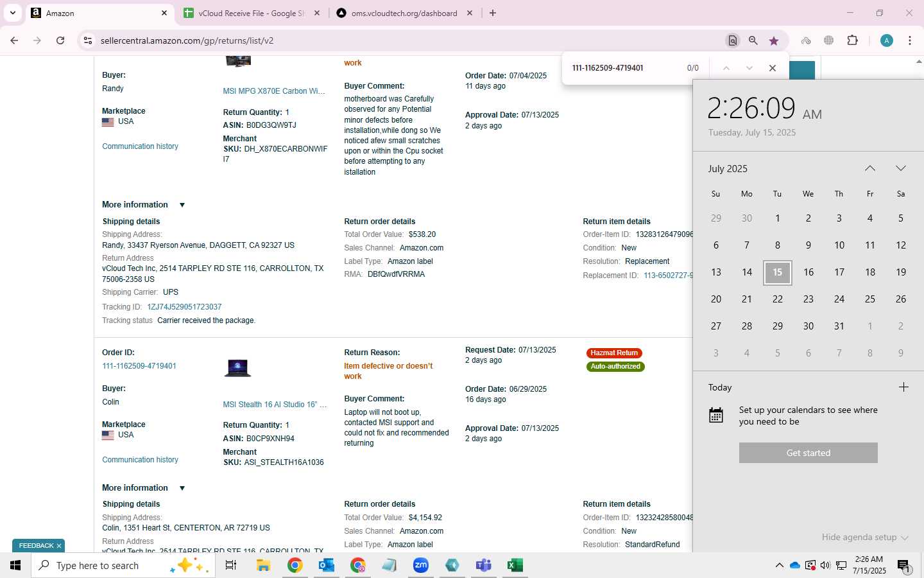The width and height of the screenshot is (924, 578).
Task: Open the FEEDBACK button
Action: coord(36,546)
